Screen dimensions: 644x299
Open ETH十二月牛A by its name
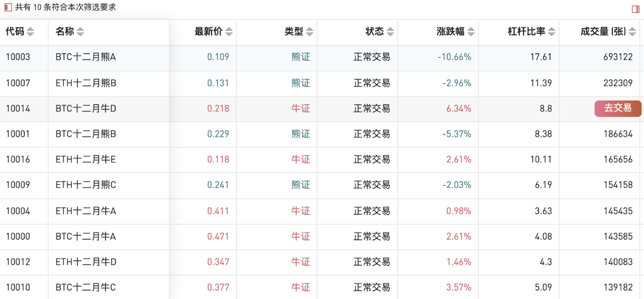pos(85,211)
